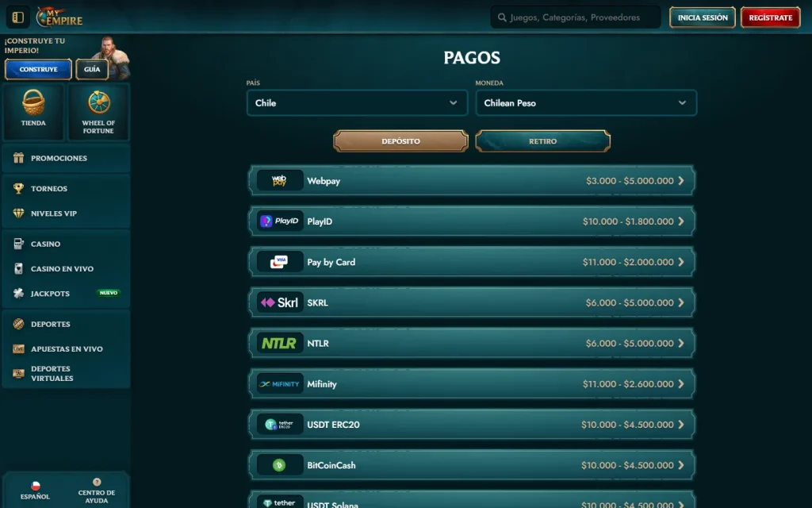
Task: Click the Apuestas en Vivo live icon
Action: [19, 349]
